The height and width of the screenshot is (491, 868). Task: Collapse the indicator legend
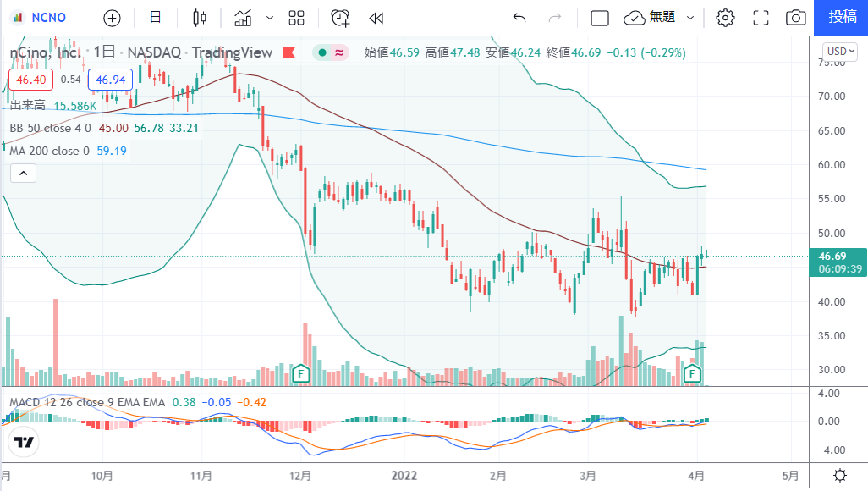pos(23,174)
